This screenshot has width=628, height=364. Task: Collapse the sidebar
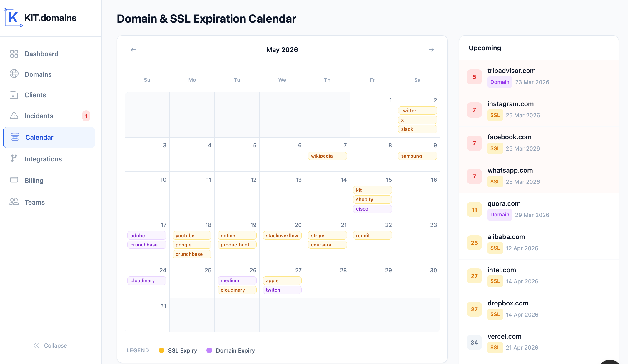[50, 345]
